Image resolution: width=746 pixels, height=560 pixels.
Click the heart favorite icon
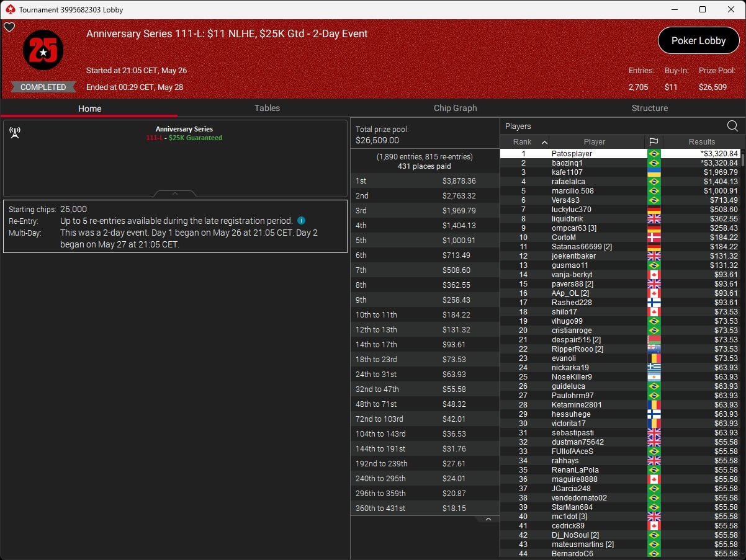point(9,27)
